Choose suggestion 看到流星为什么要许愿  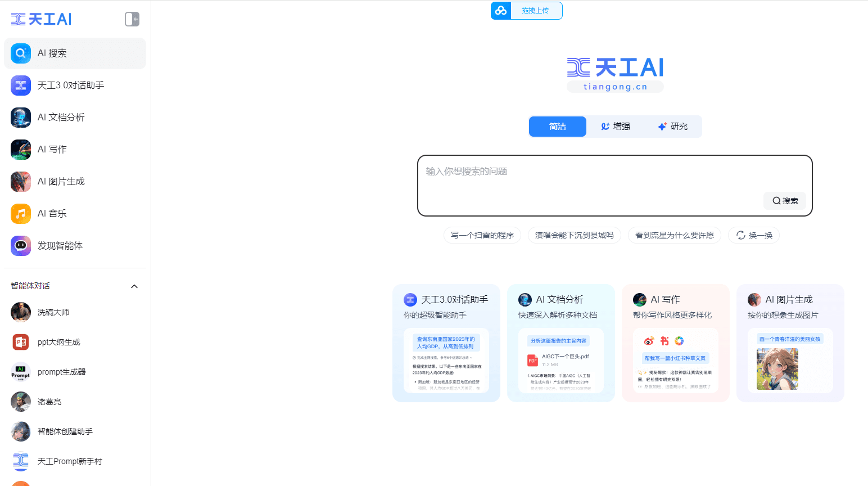click(x=675, y=235)
